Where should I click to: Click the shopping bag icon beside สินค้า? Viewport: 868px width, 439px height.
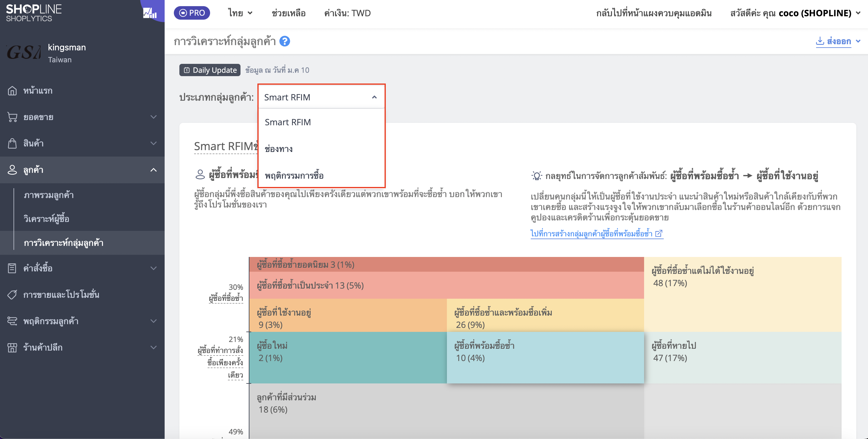coord(12,143)
